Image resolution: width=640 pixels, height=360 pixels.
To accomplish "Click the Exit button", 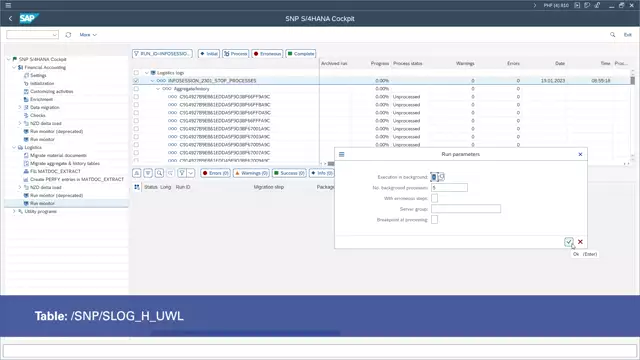I will pyautogui.click(x=628, y=35).
